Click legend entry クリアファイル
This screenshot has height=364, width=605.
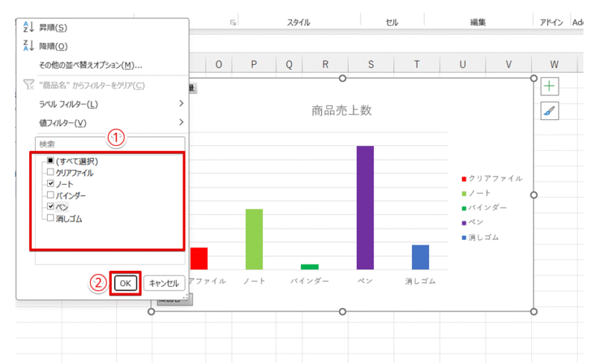(x=492, y=179)
